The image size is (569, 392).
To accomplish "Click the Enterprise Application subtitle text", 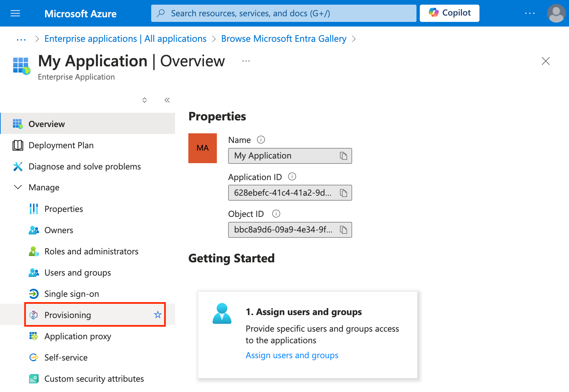I will click(76, 77).
